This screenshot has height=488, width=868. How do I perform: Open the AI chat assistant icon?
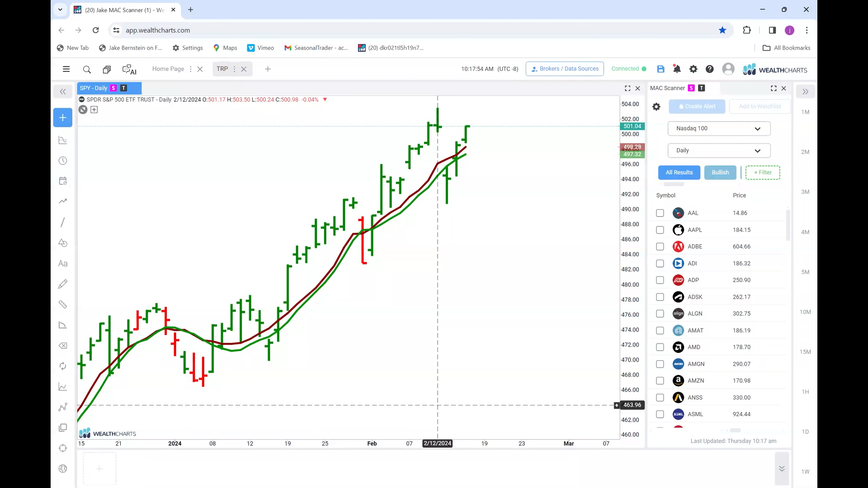(x=129, y=70)
